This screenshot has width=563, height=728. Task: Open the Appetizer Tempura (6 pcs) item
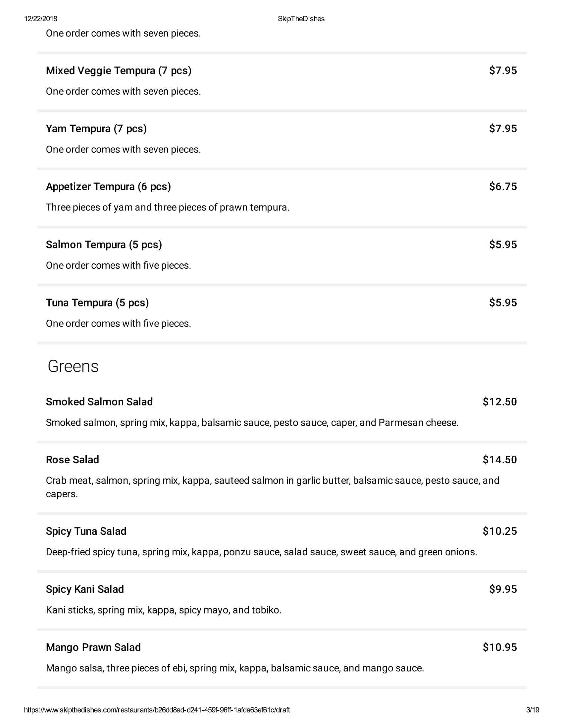click(x=108, y=187)
